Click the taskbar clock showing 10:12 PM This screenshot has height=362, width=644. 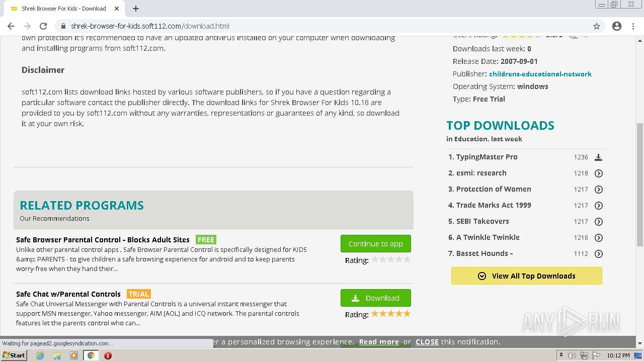click(x=618, y=355)
